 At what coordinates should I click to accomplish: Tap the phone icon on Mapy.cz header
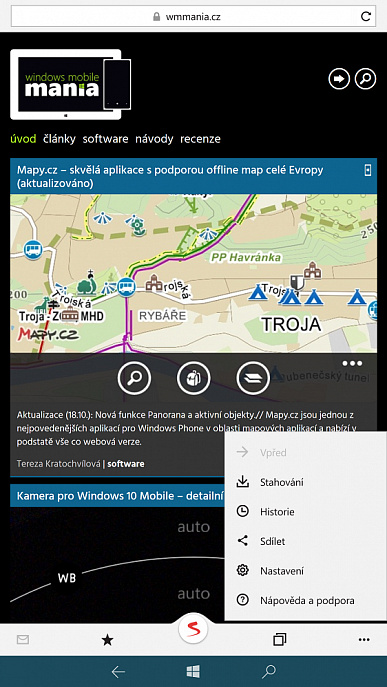[368, 170]
